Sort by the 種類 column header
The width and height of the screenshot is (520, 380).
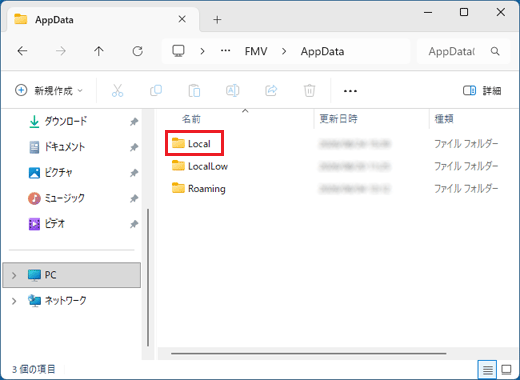coord(444,119)
